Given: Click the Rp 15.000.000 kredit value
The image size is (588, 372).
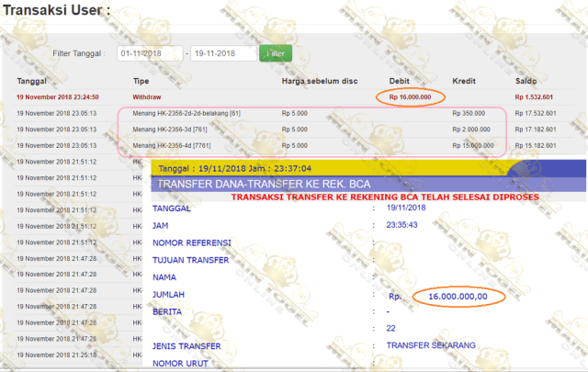Looking at the screenshot, I should click(x=473, y=145).
